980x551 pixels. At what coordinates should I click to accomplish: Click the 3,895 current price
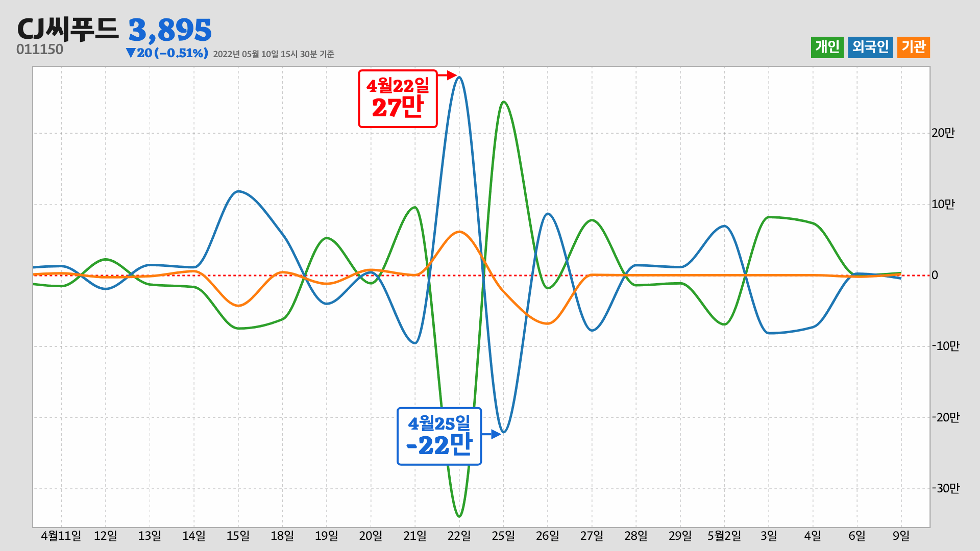(x=170, y=31)
